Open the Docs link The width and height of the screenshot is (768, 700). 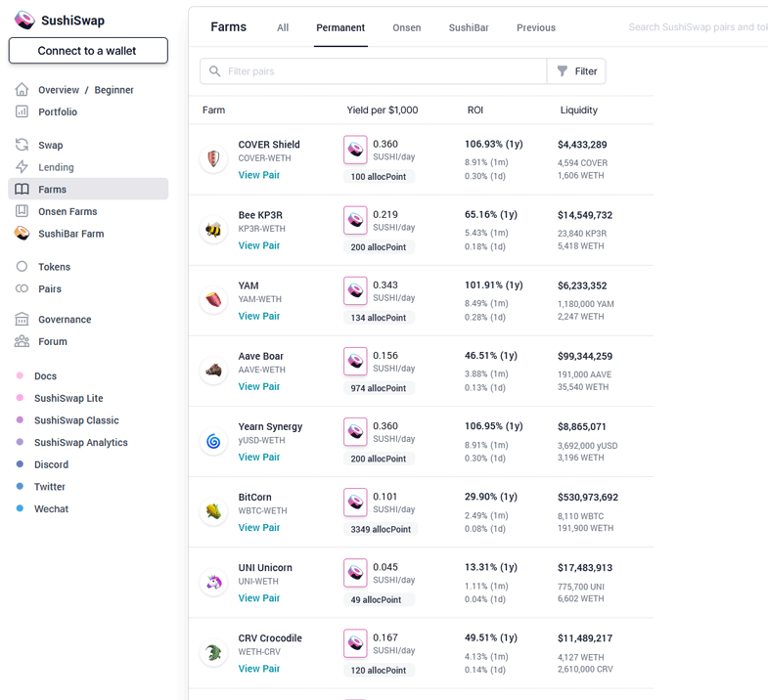[46, 376]
